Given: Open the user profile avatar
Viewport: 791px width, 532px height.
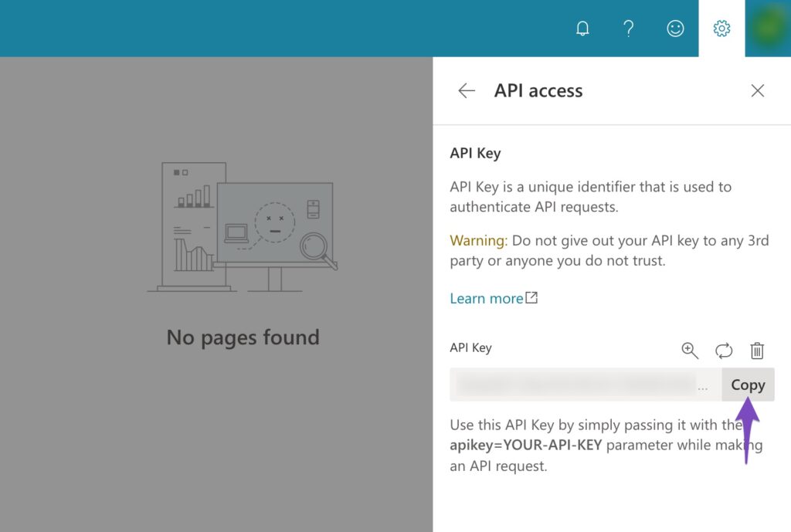Looking at the screenshot, I should tap(767, 29).
